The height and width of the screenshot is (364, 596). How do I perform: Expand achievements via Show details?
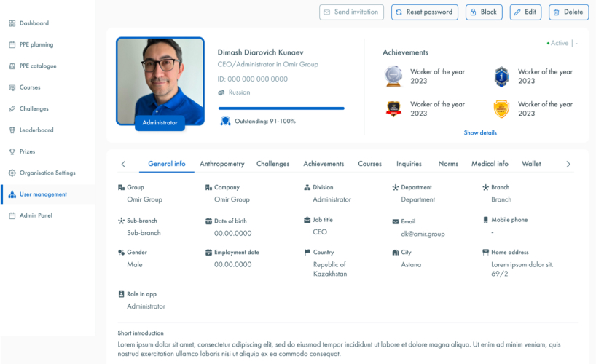tap(480, 133)
